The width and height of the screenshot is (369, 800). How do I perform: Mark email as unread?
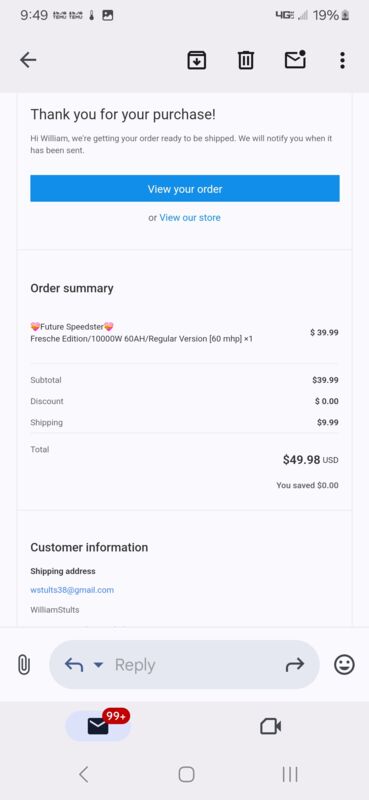pos(295,60)
